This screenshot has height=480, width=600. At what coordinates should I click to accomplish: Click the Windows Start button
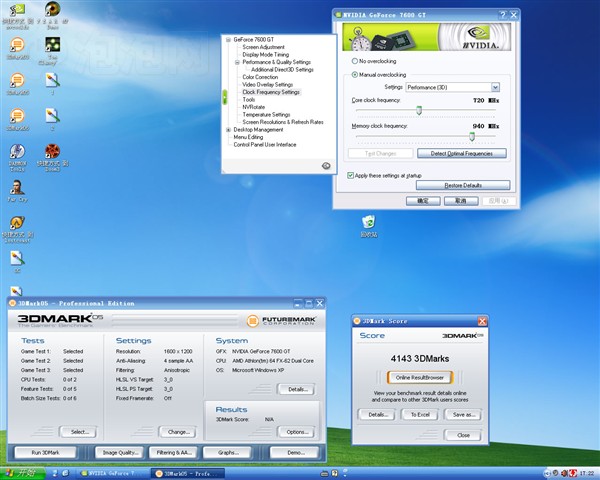pos(23,473)
